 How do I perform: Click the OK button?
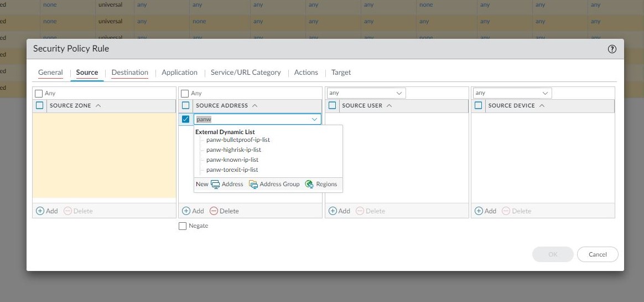[x=553, y=254]
